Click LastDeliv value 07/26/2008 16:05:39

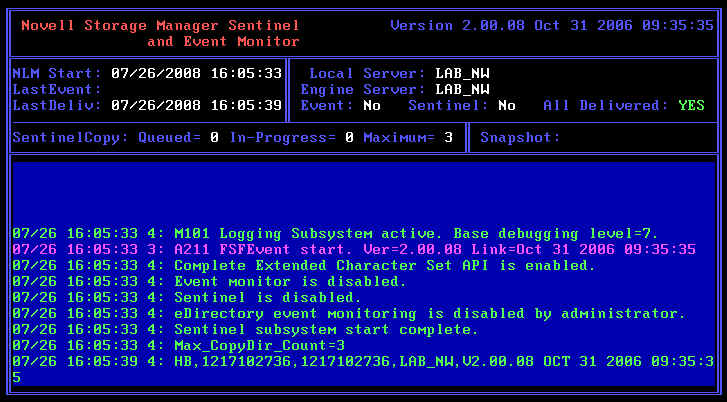[197, 105]
